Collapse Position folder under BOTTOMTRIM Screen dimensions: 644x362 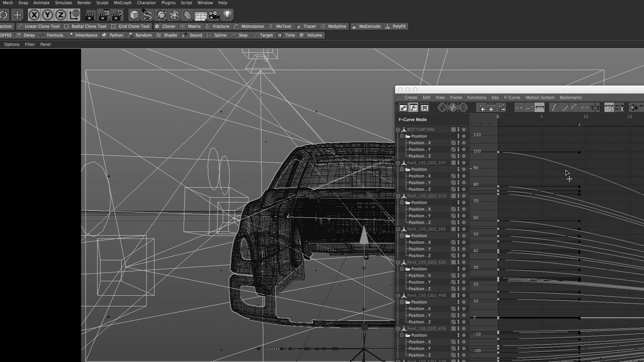coord(402,136)
